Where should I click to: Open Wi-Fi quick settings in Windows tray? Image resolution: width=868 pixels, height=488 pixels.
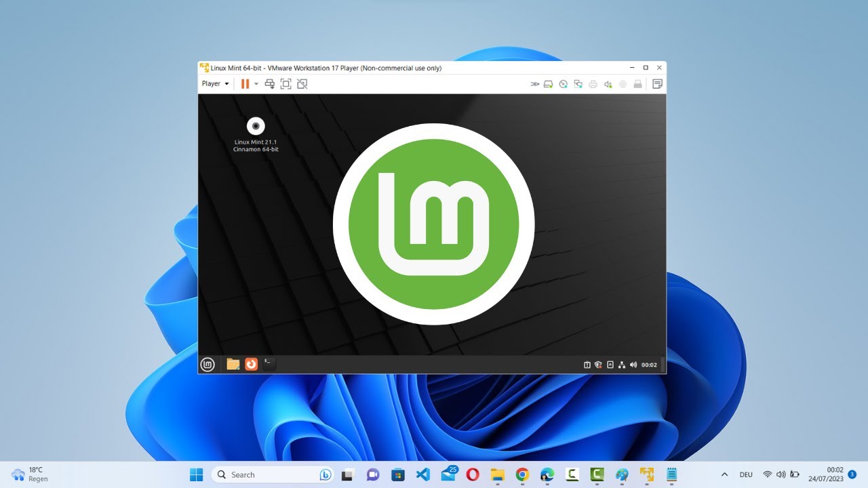pos(768,474)
